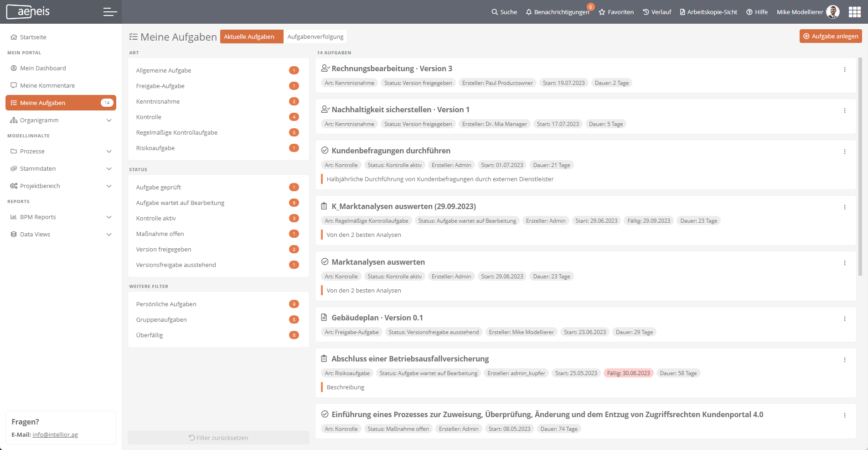Open task Abschluss einer Betriebsausfallversicherung
Screen dimensions: 868x450
(x=410, y=359)
